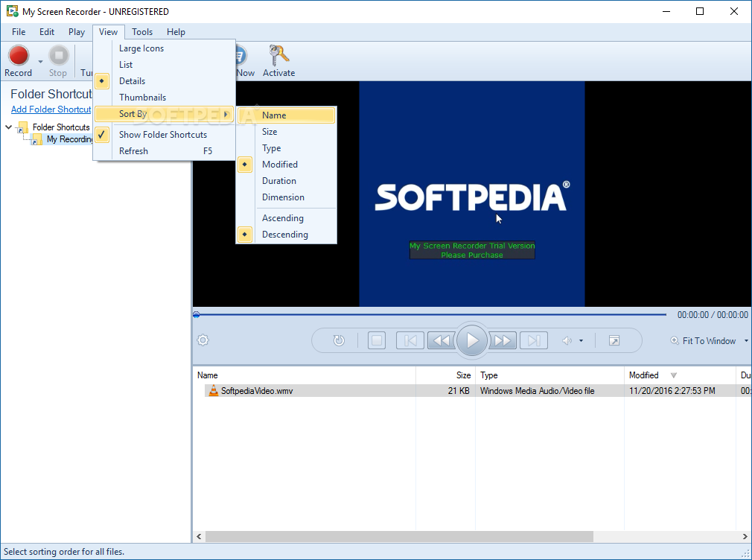Click the Folder Shortcuts folder icon
Screen dimensions: 752x560
(22, 127)
